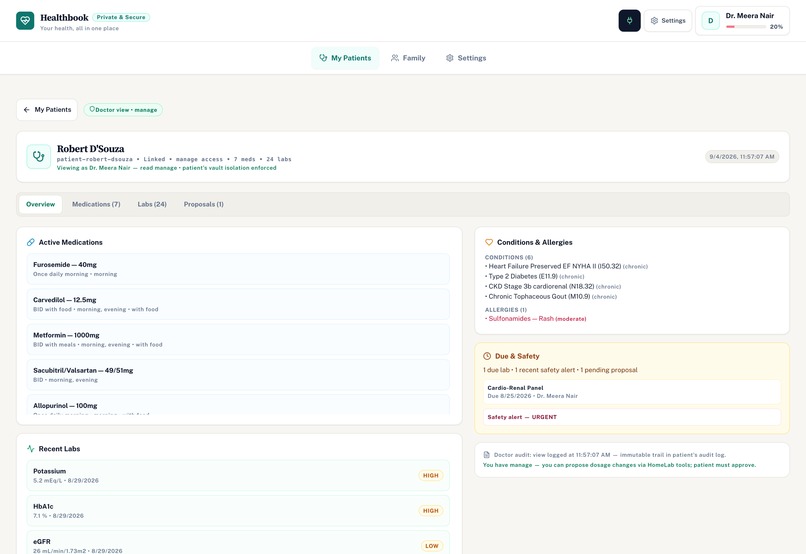Click CKD Stage 3b cardiorenal condition
The width and height of the screenshot is (806, 554).
pos(553,286)
